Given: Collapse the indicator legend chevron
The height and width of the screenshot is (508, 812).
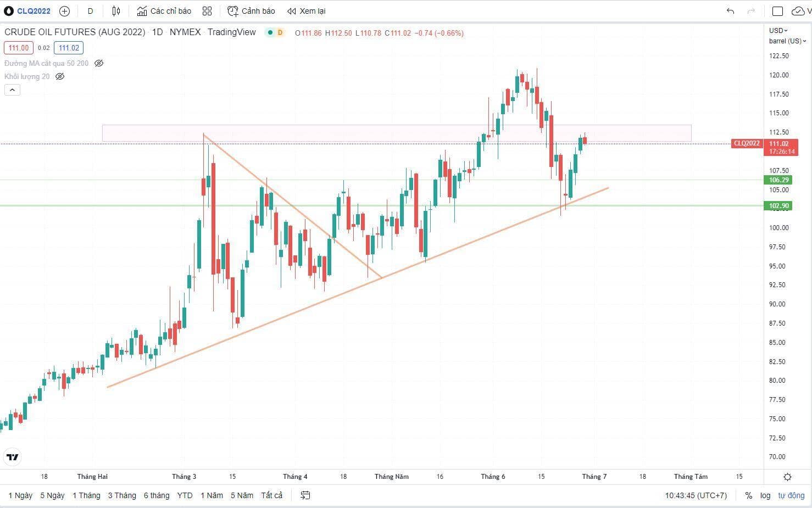Looking at the screenshot, I should 12,90.
